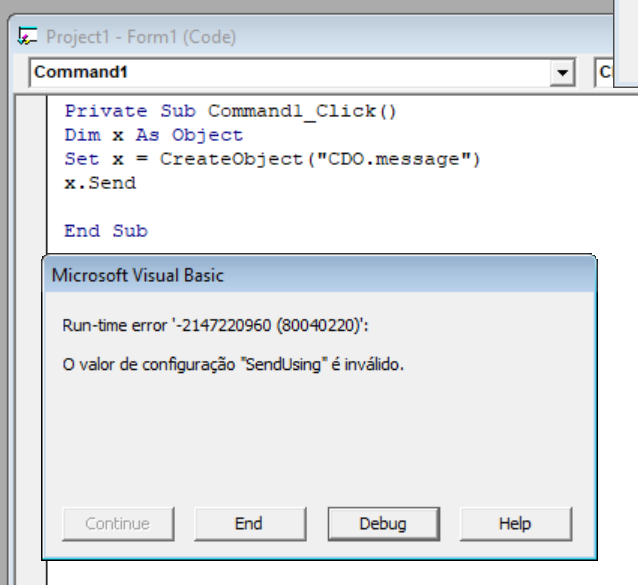Click the "SendUsing" é inválido message text
The height and width of the screenshot is (585, 638).
[x=232, y=365]
